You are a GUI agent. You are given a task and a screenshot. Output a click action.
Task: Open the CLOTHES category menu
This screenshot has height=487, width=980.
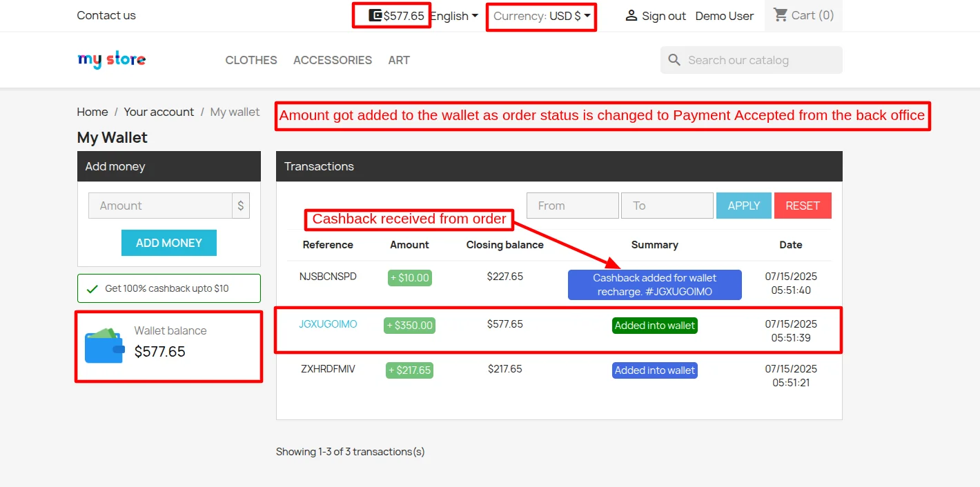[x=251, y=60]
